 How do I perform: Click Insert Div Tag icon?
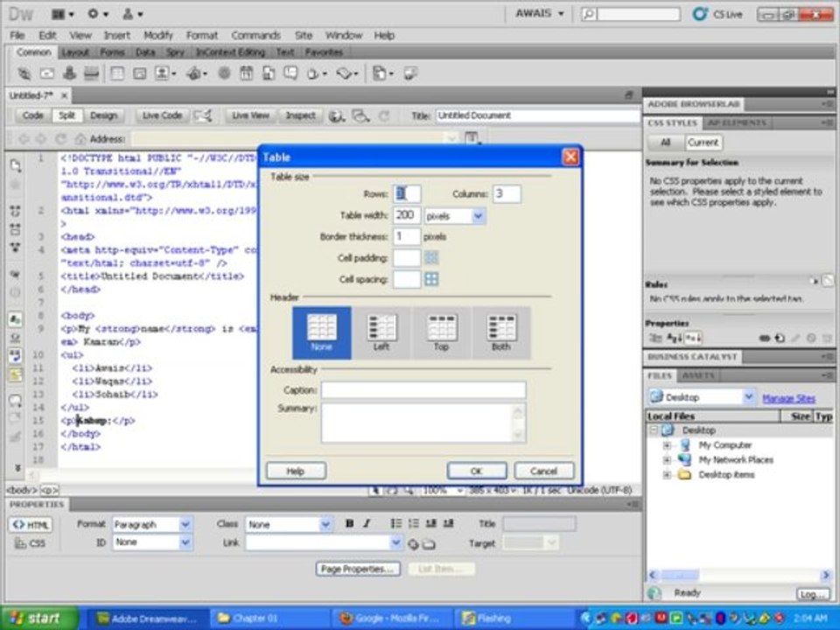139,73
